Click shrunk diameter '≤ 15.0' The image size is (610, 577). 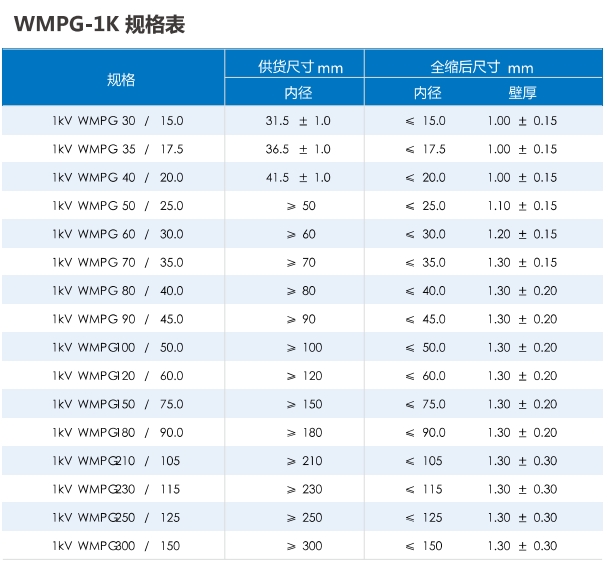point(425,121)
